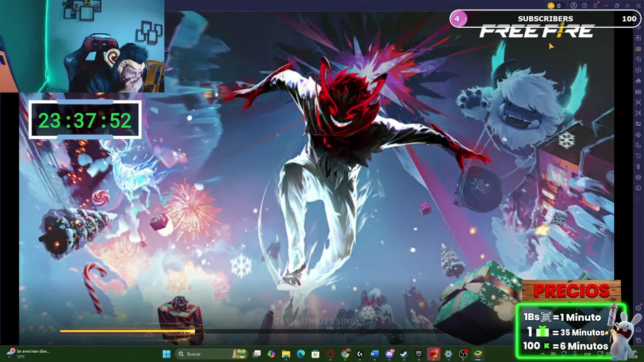
Task: Click the recent apps icon in sidebar
Action: (x=638, y=340)
